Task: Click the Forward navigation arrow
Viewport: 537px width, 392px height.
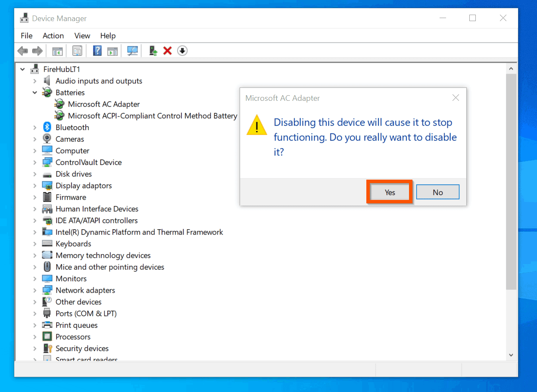Action: pyautogui.click(x=37, y=50)
